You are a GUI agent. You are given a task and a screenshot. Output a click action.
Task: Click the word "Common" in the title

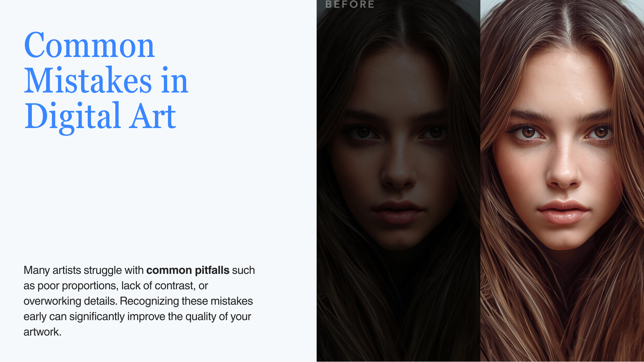(x=89, y=45)
